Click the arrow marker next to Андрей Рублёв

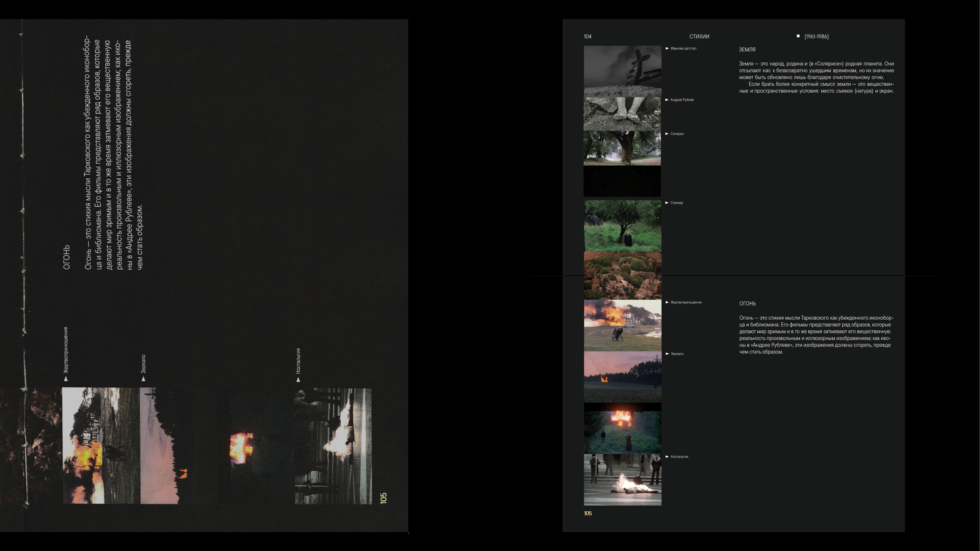[667, 99]
